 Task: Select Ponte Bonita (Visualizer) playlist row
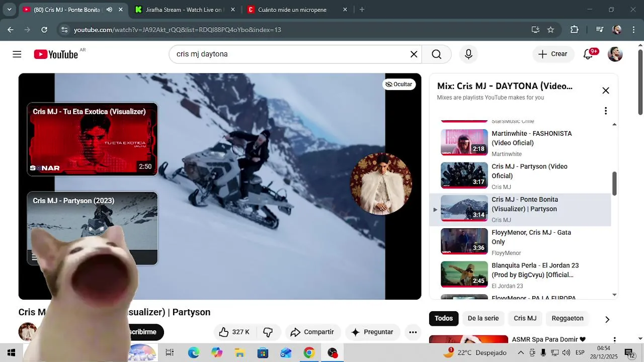(x=520, y=209)
